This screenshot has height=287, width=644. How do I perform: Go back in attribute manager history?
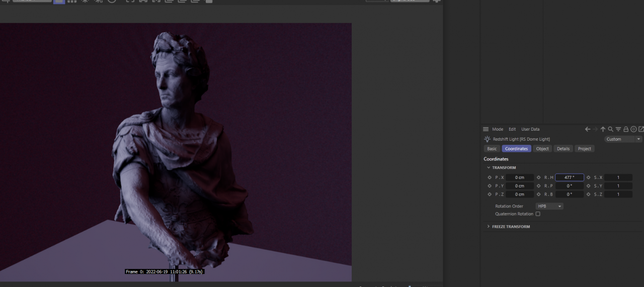click(x=588, y=129)
